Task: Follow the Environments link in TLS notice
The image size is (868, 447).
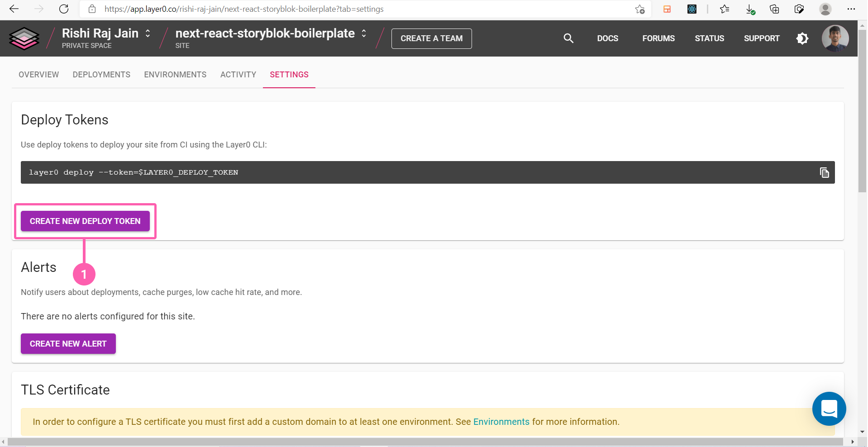Action: [x=501, y=422]
